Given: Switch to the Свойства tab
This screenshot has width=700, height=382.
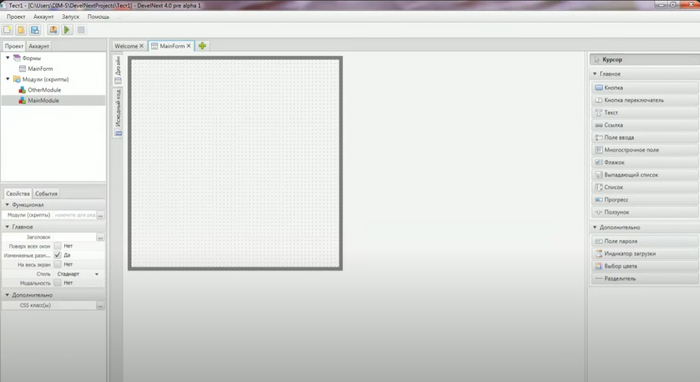Looking at the screenshot, I should point(18,194).
